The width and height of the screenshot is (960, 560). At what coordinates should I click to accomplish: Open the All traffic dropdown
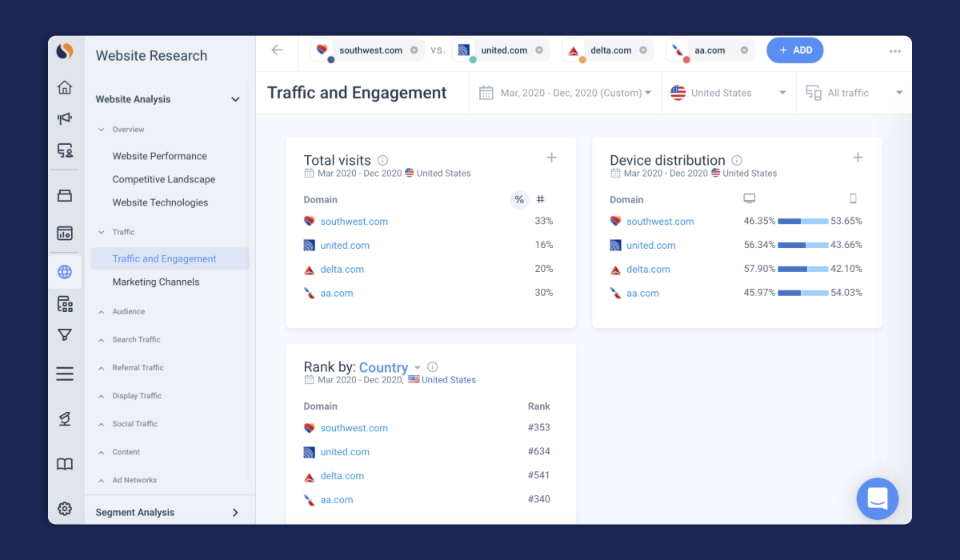tap(854, 93)
